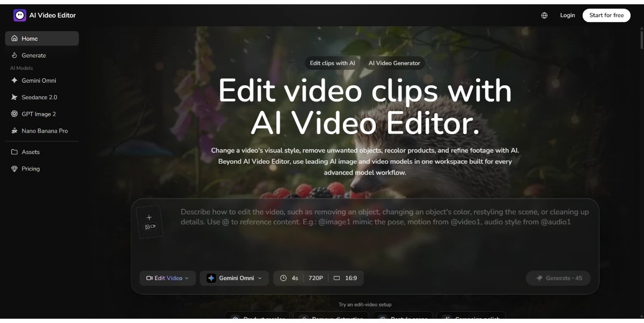Click the AI Video Editor brand title

(53, 16)
